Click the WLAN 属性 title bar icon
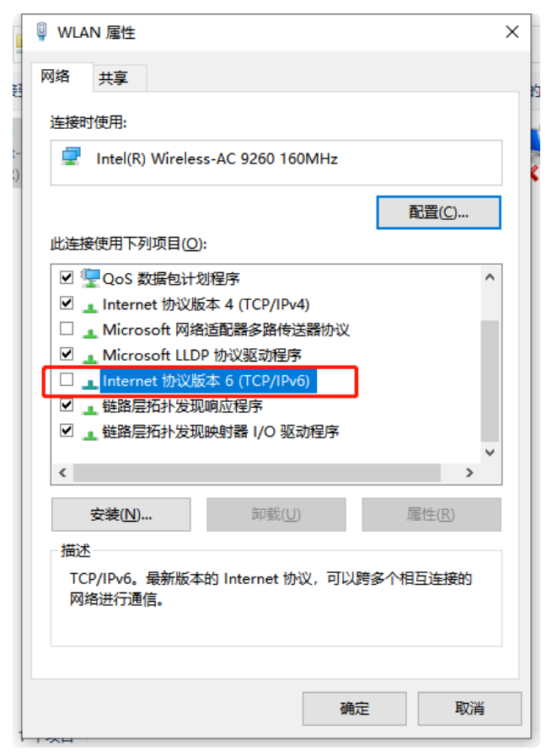The image size is (552, 756). click(x=42, y=31)
